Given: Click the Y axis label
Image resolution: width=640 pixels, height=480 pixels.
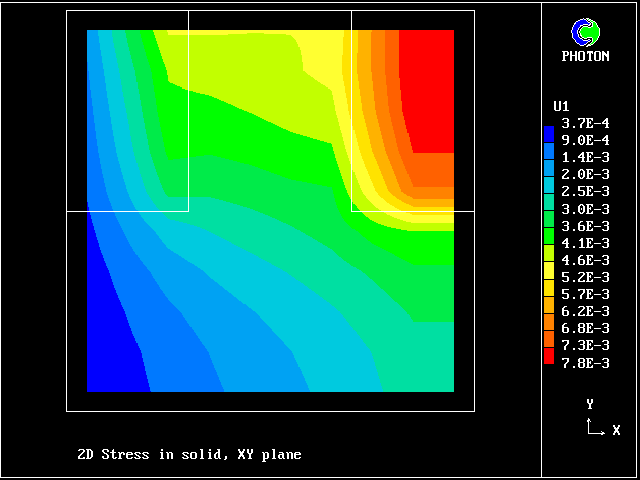Looking at the screenshot, I should pos(590,404).
